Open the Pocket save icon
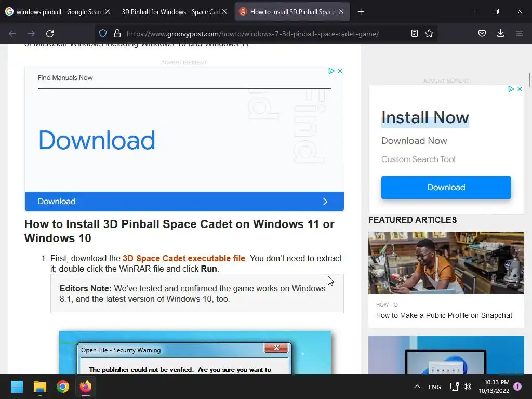Viewport: 532px width, 399px height. point(482,34)
